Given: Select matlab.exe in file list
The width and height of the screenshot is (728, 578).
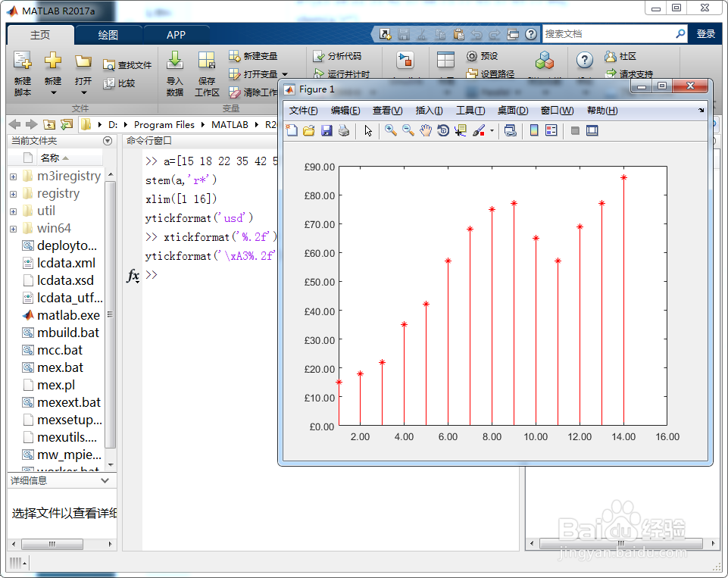Looking at the screenshot, I should click(62, 315).
